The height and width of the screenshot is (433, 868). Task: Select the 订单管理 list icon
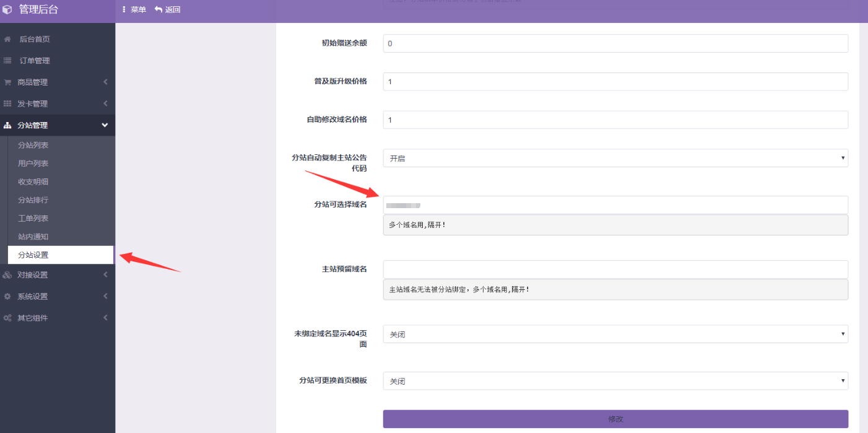click(8, 60)
